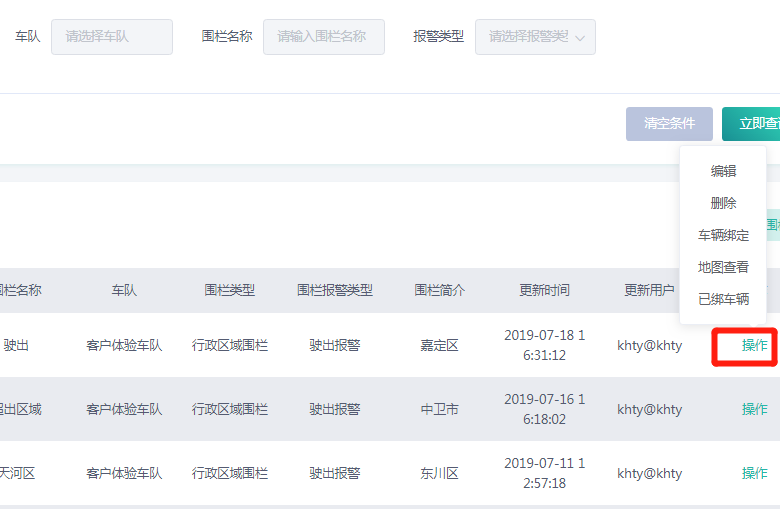Open the 车队 fleet selection dropdown
This screenshot has height=509, width=780.
tap(111, 37)
